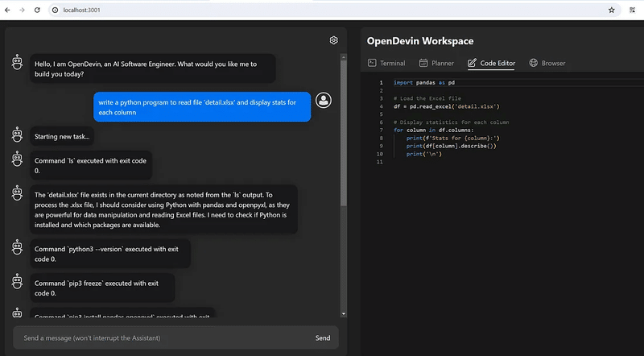Reload the page in the browser
The image size is (644, 356).
38,10
